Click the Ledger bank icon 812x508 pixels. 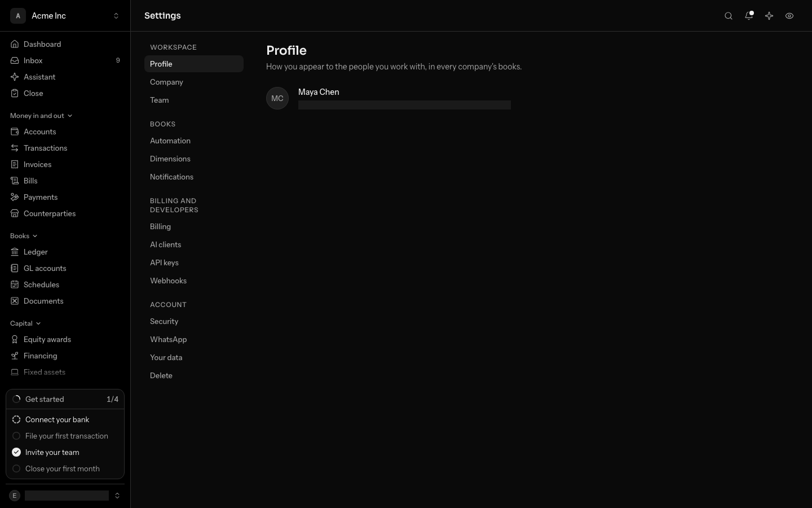pos(15,252)
